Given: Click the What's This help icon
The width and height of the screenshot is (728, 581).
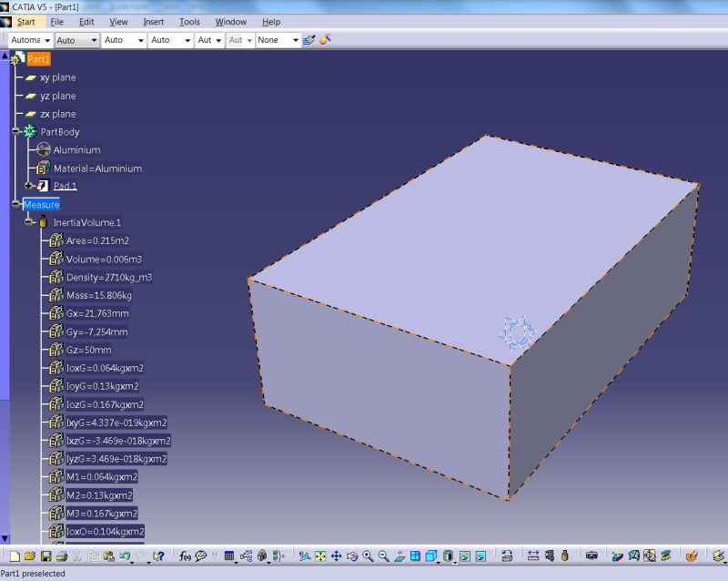Looking at the screenshot, I should pos(158,556).
